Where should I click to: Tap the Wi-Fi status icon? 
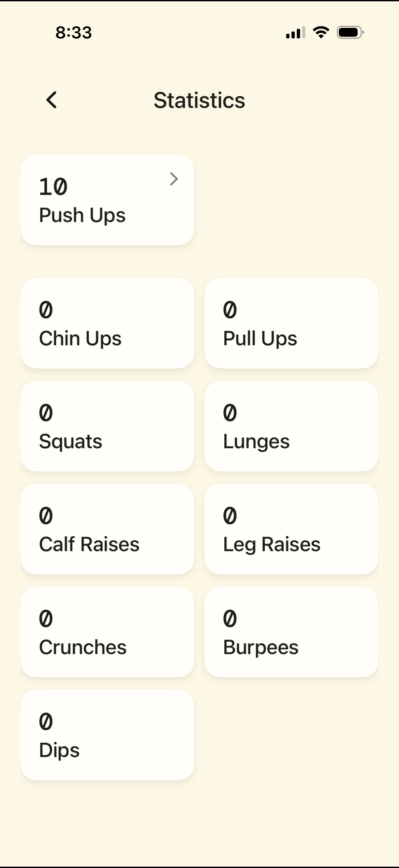(x=321, y=32)
